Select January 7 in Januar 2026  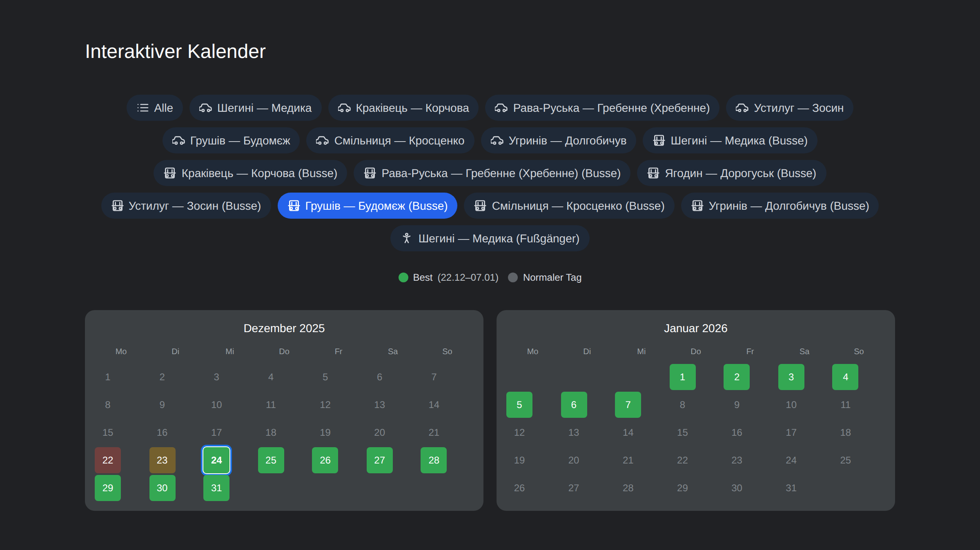[628, 404]
